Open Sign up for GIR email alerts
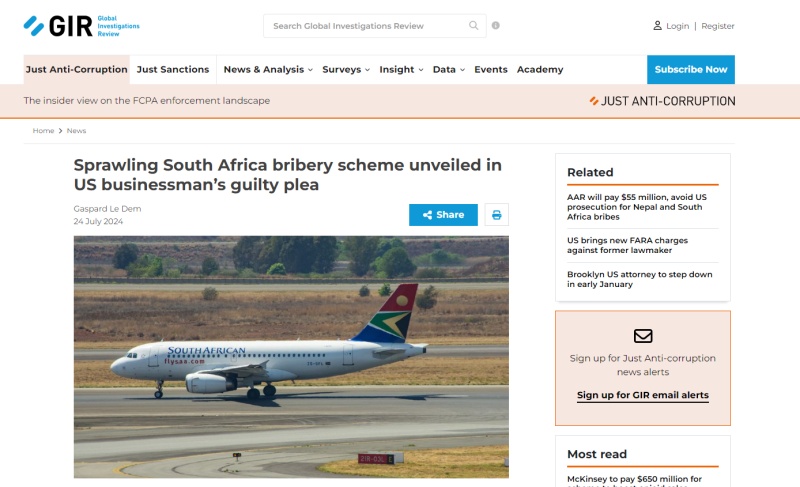This screenshot has height=487, width=800. (643, 395)
